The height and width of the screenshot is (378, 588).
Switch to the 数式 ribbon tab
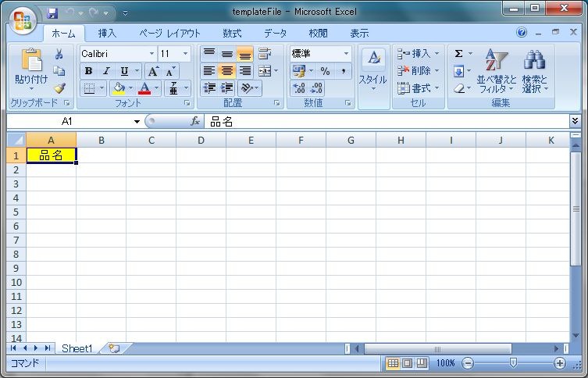pos(232,34)
